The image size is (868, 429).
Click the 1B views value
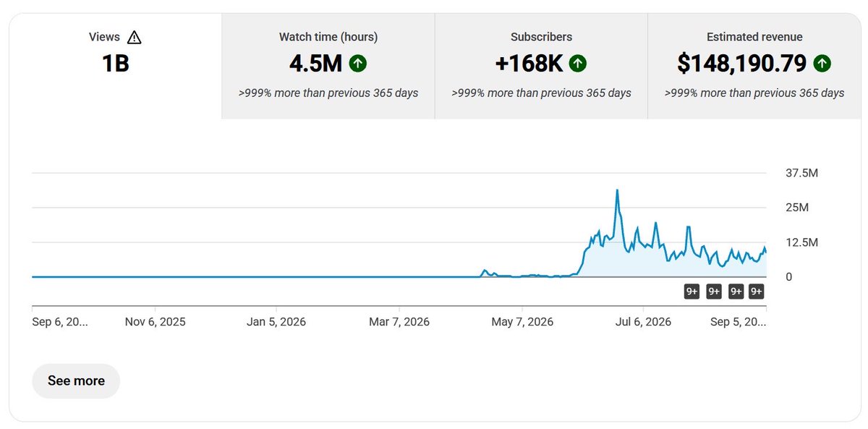pyautogui.click(x=115, y=64)
